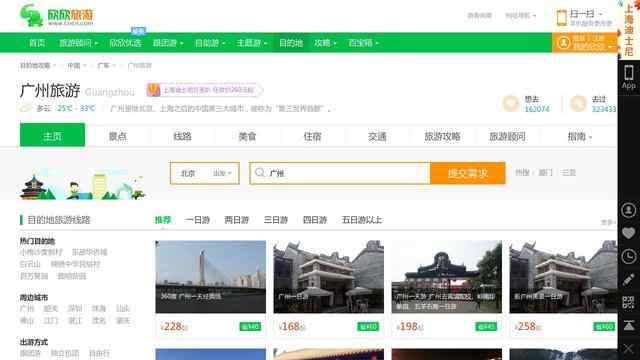The width and height of the screenshot is (640, 360).
Task: Click 白云山 in hot destinations
Action: (x=30, y=264)
